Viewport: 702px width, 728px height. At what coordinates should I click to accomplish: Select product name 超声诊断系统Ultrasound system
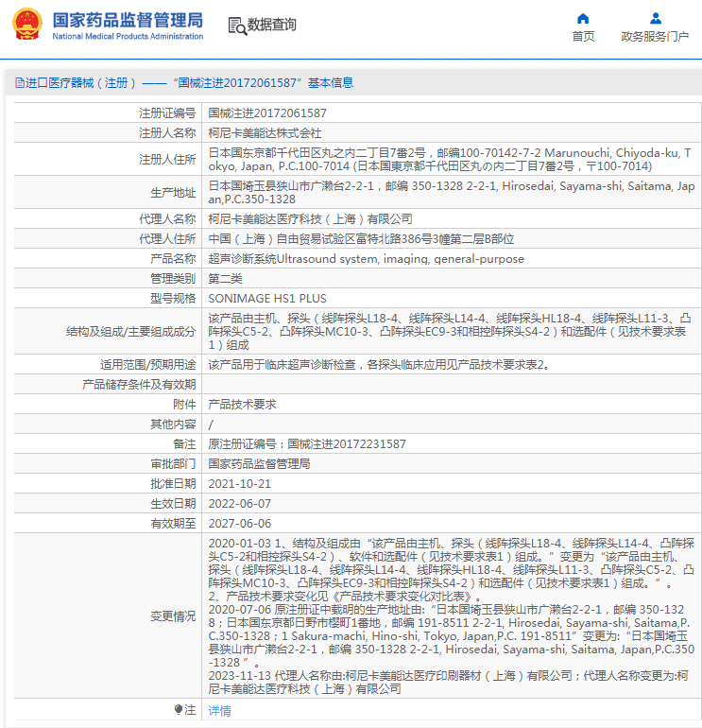[366, 259]
